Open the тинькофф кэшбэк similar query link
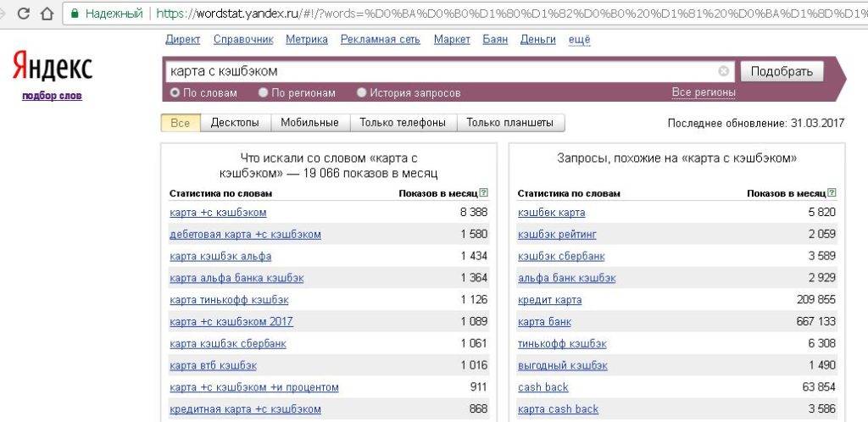The height and width of the screenshot is (422, 868). point(562,343)
